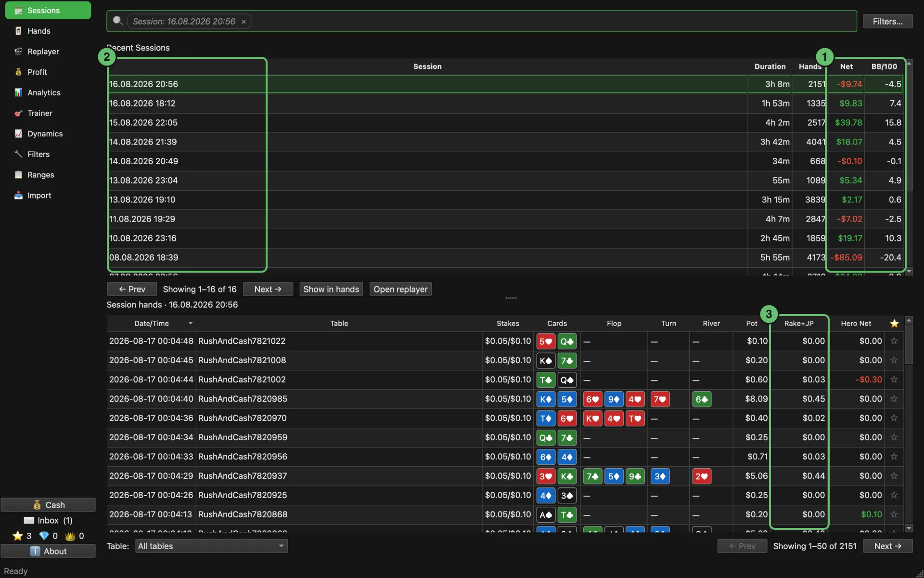Image resolution: width=924 pixels, height=578 pixels.
Task: Select session 15.08.2026 22:05
Action: [x=504, y=122]
